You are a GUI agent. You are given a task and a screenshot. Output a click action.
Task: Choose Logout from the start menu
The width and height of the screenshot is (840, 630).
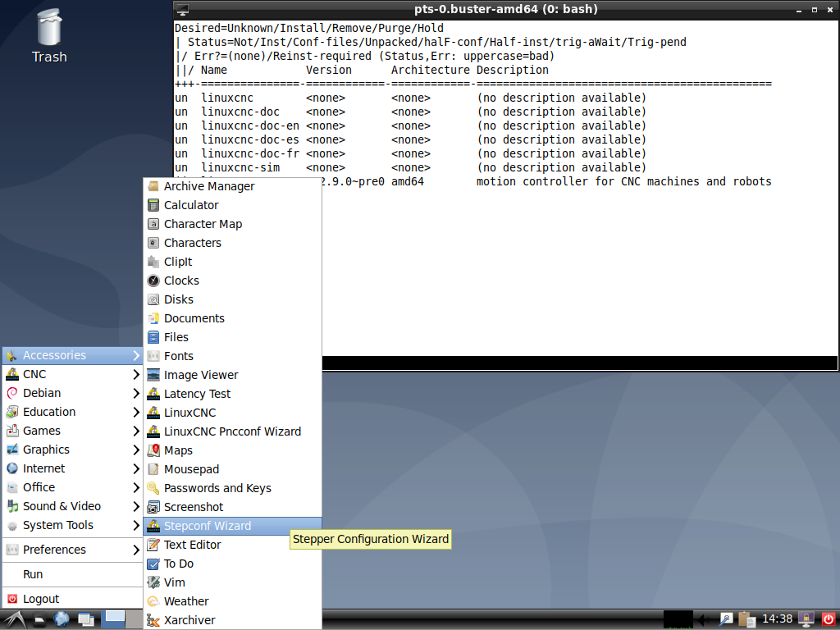coord(72,599)
